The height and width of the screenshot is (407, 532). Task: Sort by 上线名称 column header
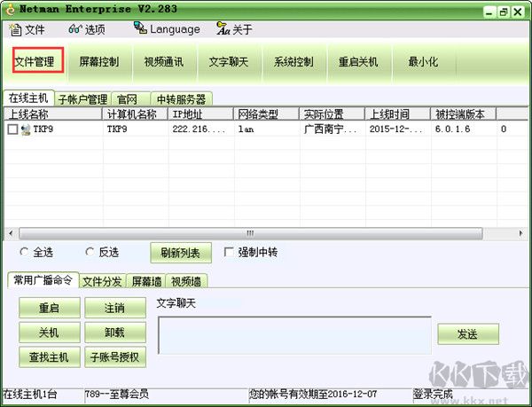(53, 114)
